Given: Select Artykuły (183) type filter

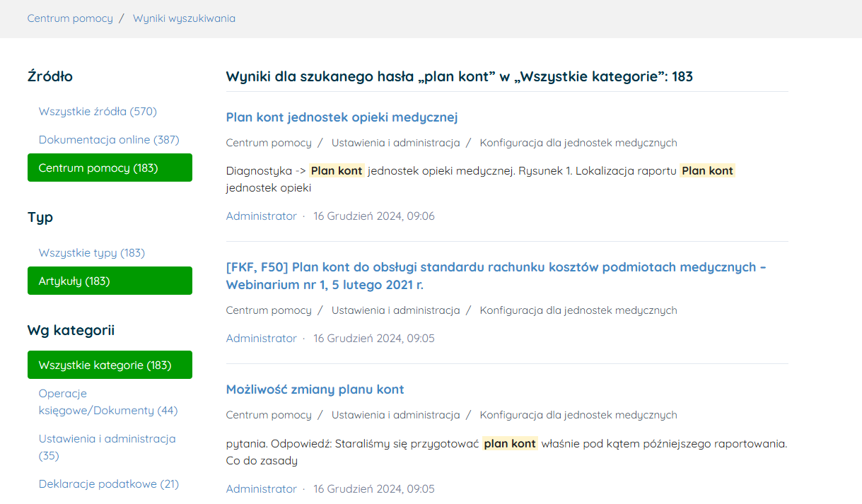Looking at the screenshot, I should coord(110,281).
